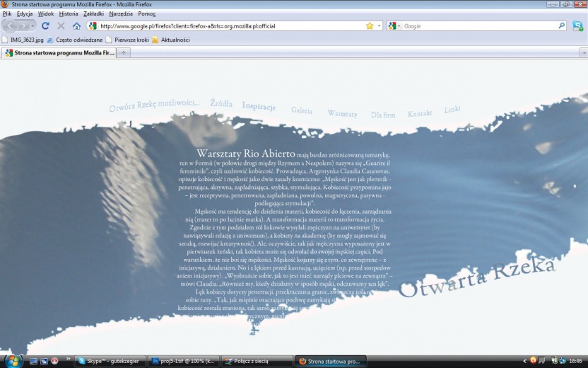Go to the Home page icon
Screen dimensions: 588x368
[x=76, y=26]
